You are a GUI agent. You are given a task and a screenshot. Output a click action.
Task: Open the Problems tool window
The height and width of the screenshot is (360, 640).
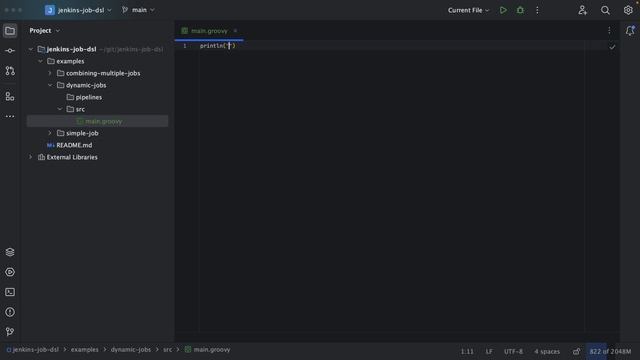pos(10,312)
